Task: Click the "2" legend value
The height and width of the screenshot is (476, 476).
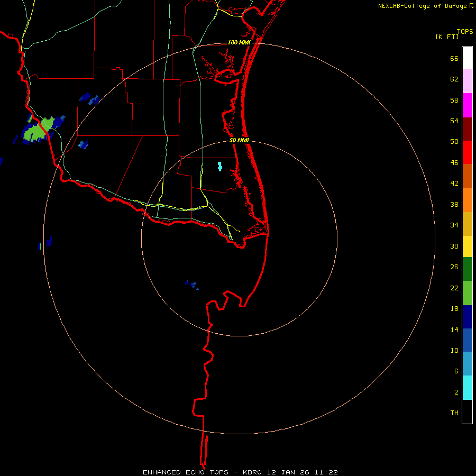Action: tap(456, 392)
